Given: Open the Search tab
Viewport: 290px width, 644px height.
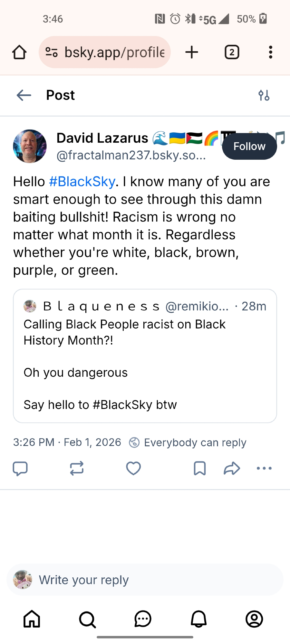Looking at the screenshot, I should (x=87, y=619).
